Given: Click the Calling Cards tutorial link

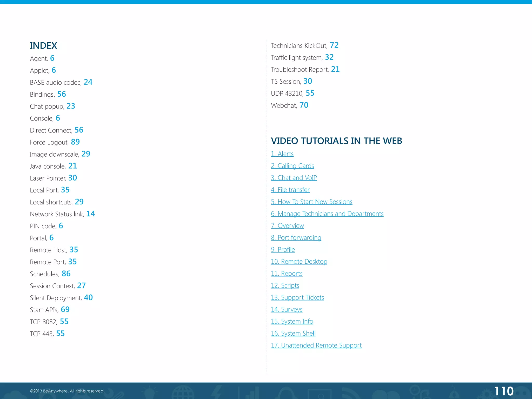Looking at the screenshot, I should [292, 166].
